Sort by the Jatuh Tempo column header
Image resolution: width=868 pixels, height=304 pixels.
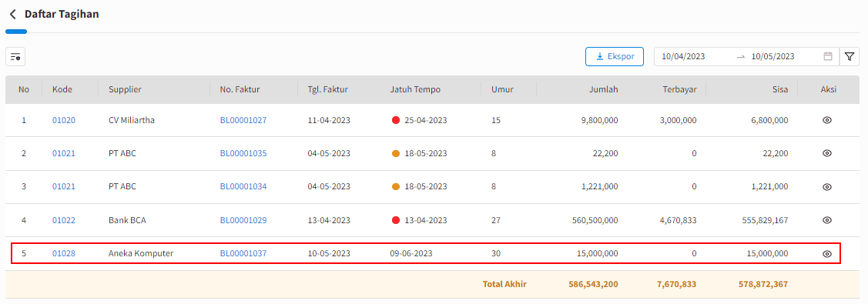415,89
